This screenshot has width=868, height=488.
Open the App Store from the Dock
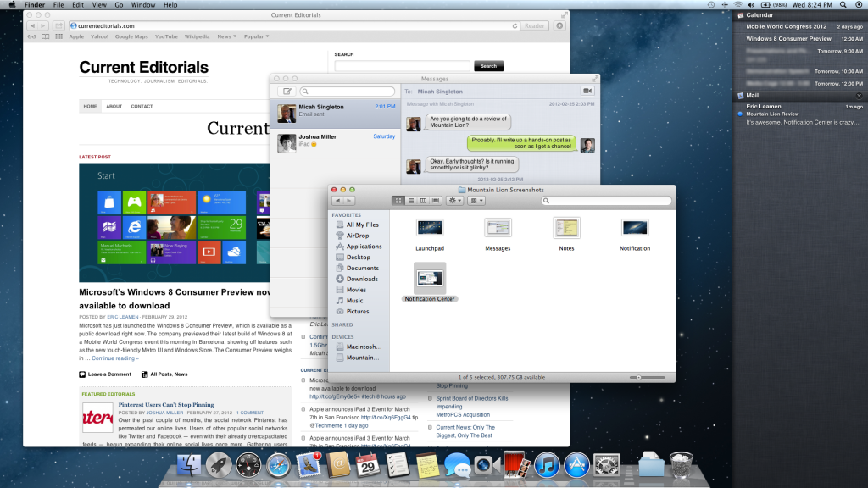(x=576, y=464)
